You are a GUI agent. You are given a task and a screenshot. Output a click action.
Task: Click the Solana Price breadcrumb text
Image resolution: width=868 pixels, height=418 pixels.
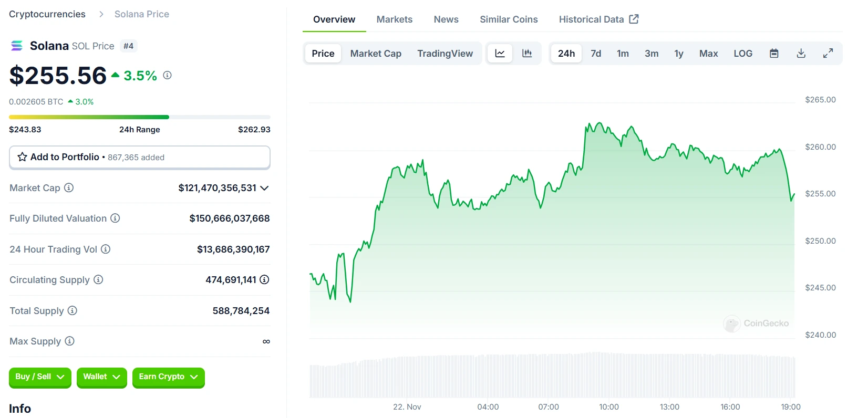[x=142, y=14]
